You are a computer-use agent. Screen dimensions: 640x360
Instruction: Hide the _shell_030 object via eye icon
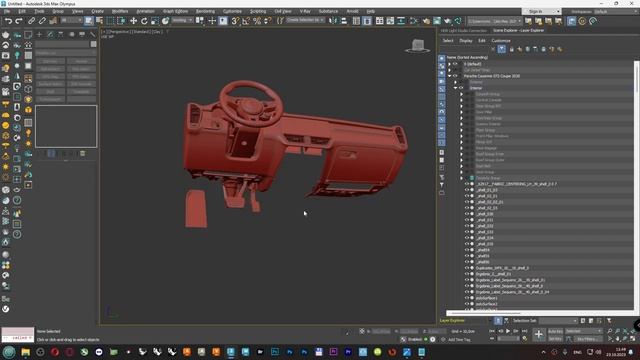pos(467,214)
